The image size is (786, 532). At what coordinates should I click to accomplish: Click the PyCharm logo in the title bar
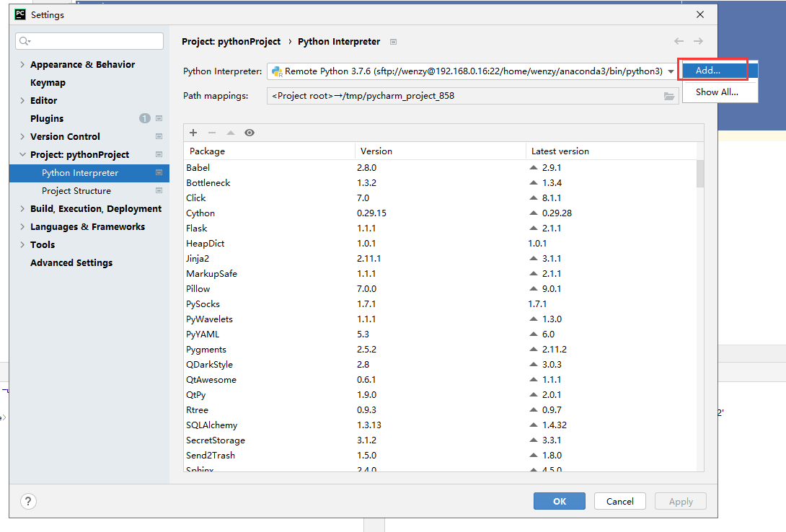click(20, 14)
